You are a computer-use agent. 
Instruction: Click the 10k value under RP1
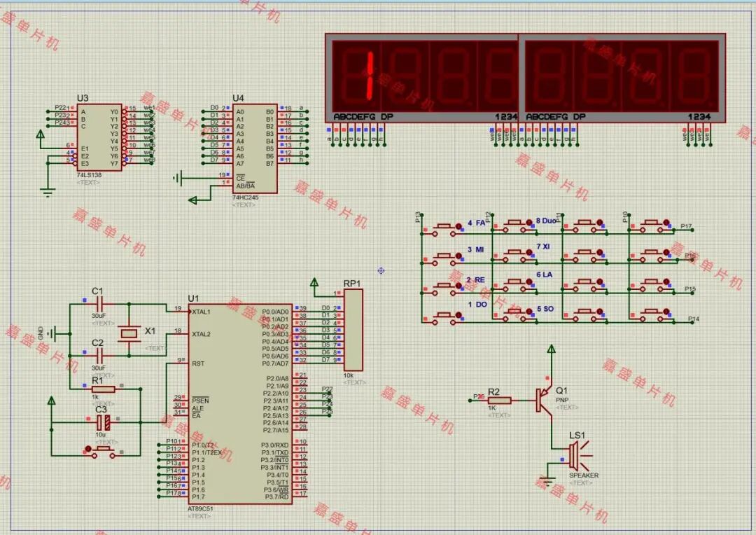pyautogui.click(x=348, y=375)
